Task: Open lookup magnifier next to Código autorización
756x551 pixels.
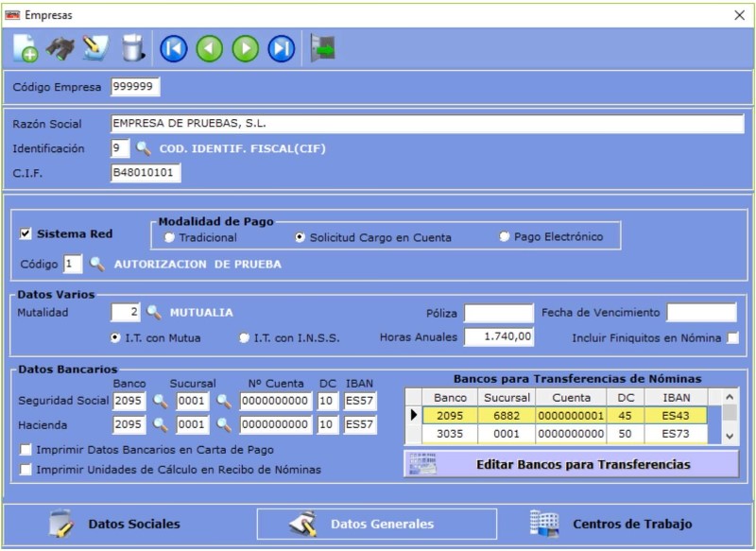Action: tap(97, 264)
